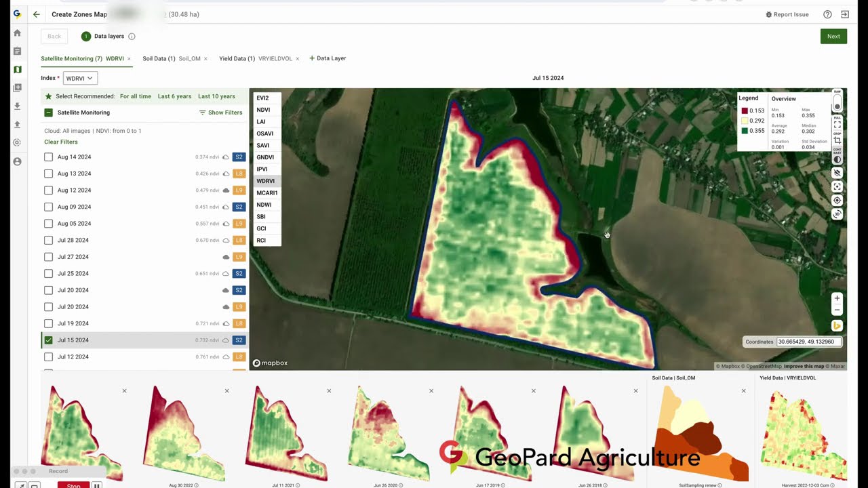Select the Aug 30 2022 thumbnail
This screenshot has height=488, width=868.
tap(184, 433)
